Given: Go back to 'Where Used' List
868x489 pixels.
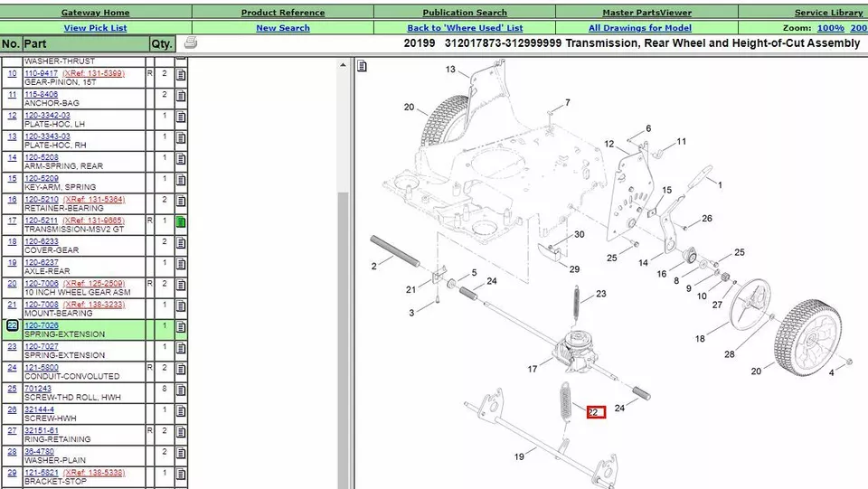Looking at the screenshot, I should coord(465,28).
